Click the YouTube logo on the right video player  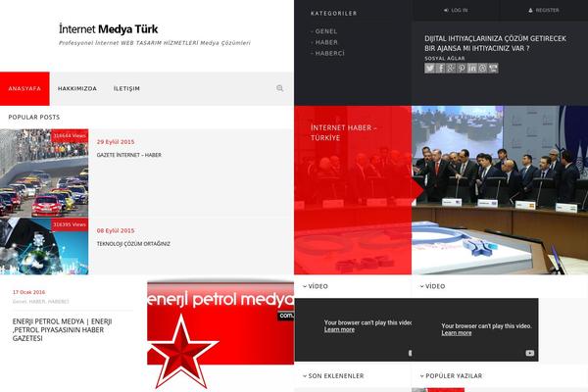pyautogui.click(x=529, y=353)
